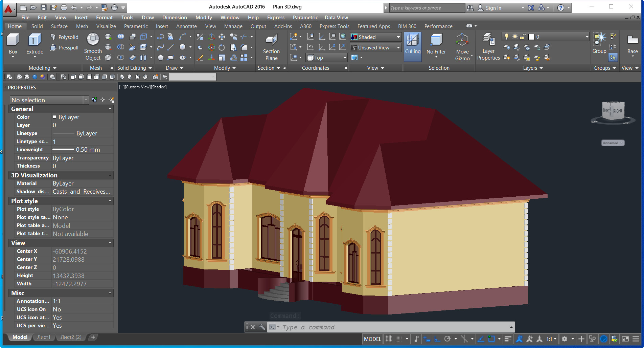Open the Dimension menu
644x348 pixels.
pyautogui.click(x=174, y=18)
